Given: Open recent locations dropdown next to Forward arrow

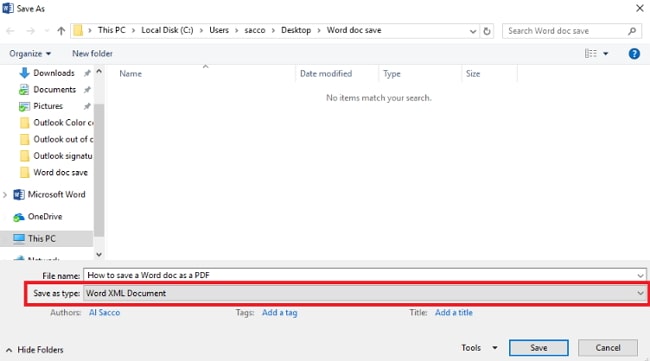Looking at the screenshot, I should 47,31.
